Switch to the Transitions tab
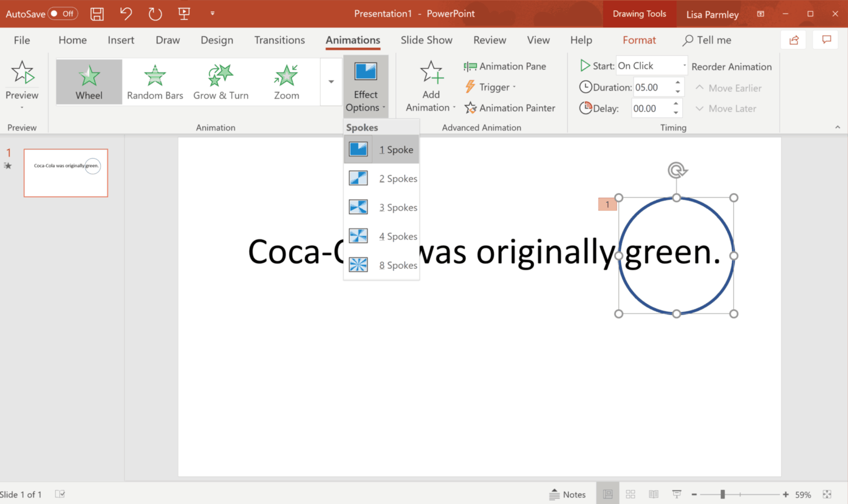 point(280,40)
